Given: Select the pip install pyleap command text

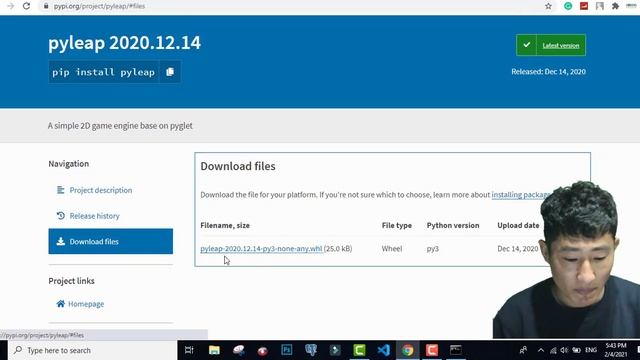Looking at the screenshot, I should click(103, 72).
